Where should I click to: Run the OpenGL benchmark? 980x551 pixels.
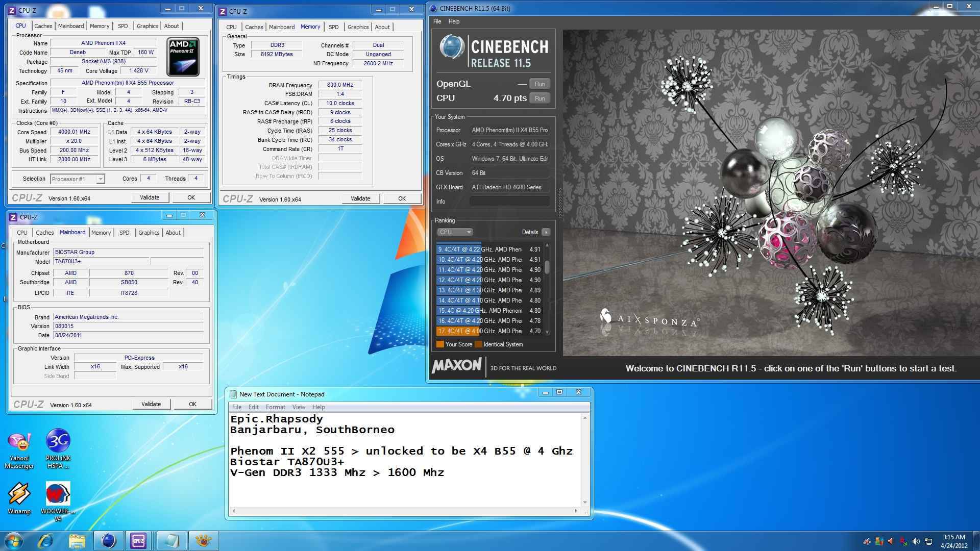pos(540,84)
